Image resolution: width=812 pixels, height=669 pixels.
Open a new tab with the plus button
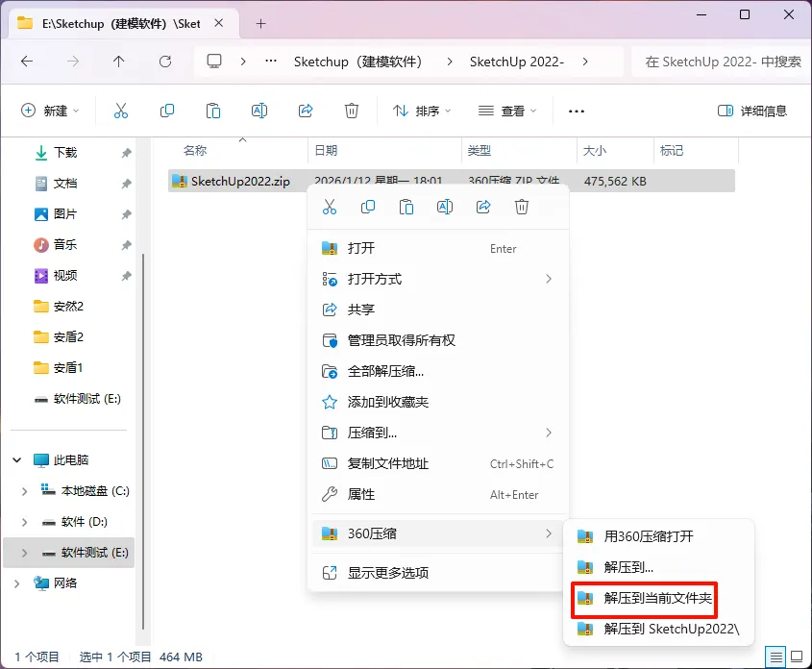[261, 24]
